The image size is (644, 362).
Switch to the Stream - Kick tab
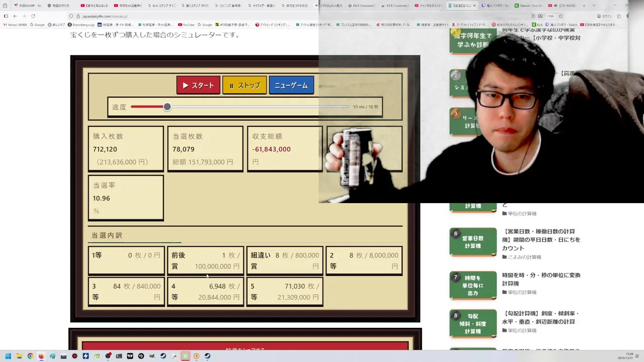pos(528,6)
